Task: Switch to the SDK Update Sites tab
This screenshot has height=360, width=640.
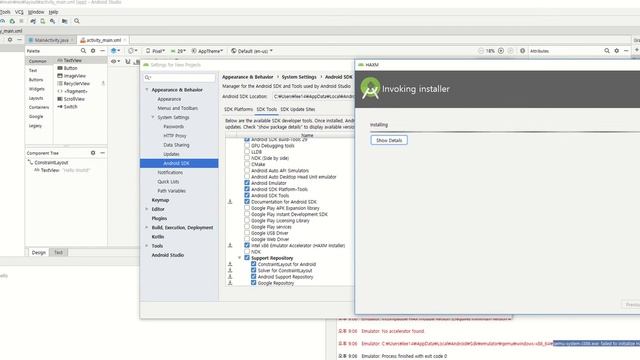Action: [x=298, y=109]
